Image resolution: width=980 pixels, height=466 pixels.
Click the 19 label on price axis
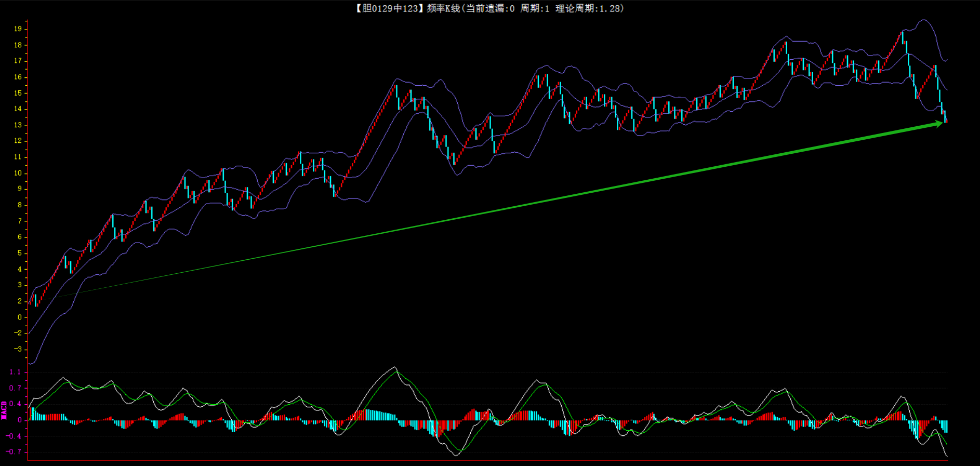[18, 29]
